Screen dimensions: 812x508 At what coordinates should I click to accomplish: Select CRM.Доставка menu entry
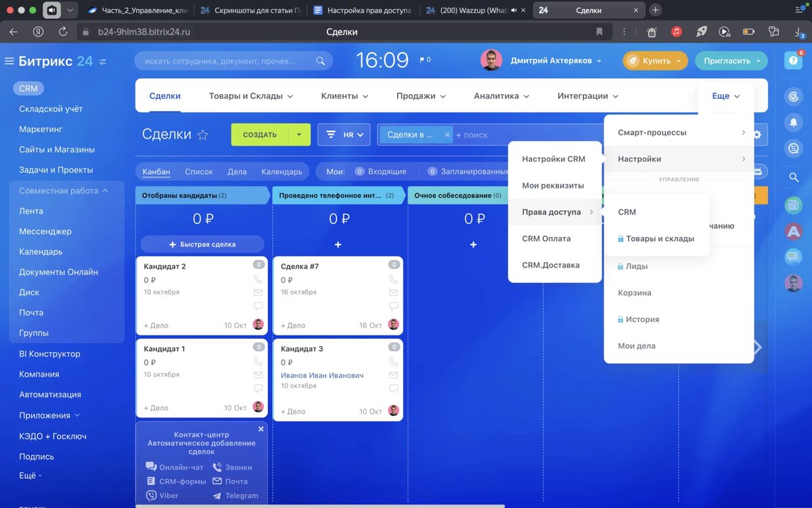(551, 265)
